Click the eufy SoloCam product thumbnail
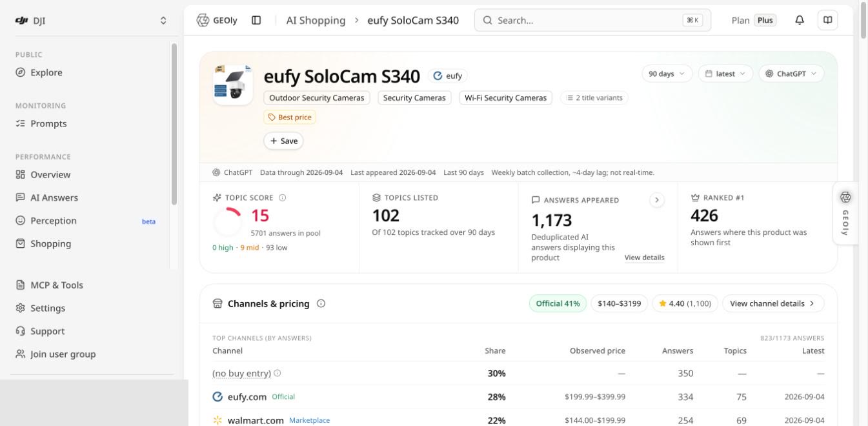 [232, 85]
